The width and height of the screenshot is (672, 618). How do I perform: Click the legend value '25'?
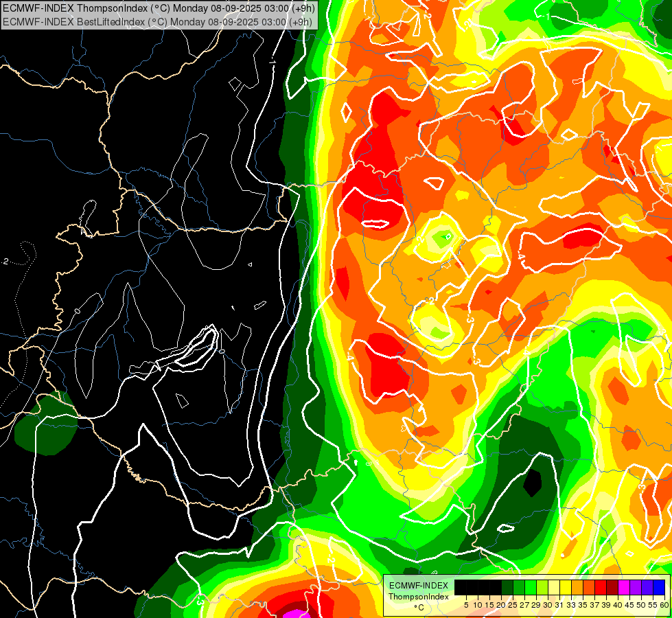tap(513, 605)
